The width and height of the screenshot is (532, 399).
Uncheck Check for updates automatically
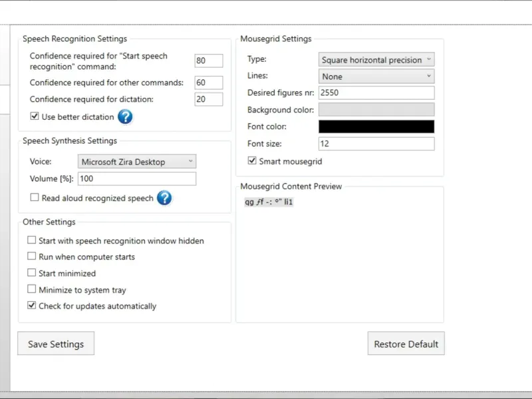tap(32, 306)
